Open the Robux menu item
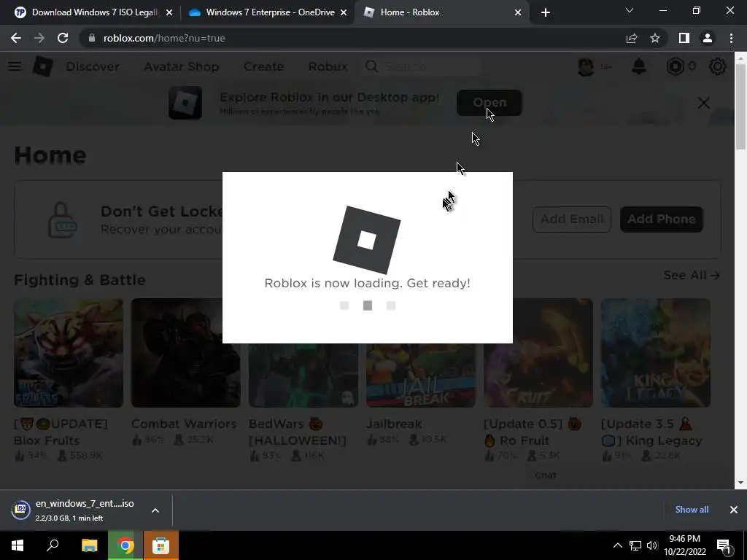This screenshot has height=560, width=747. (x=328, y=66)
